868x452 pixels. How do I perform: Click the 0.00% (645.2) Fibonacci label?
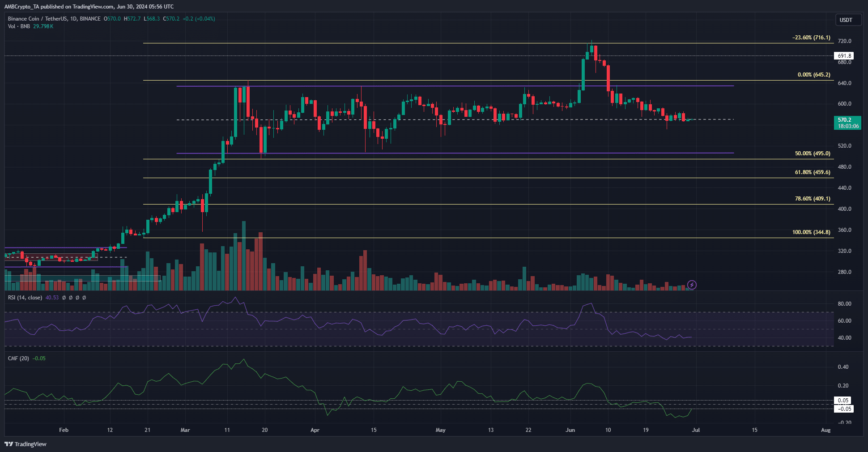pyautogui.click(x=814, y=75)
